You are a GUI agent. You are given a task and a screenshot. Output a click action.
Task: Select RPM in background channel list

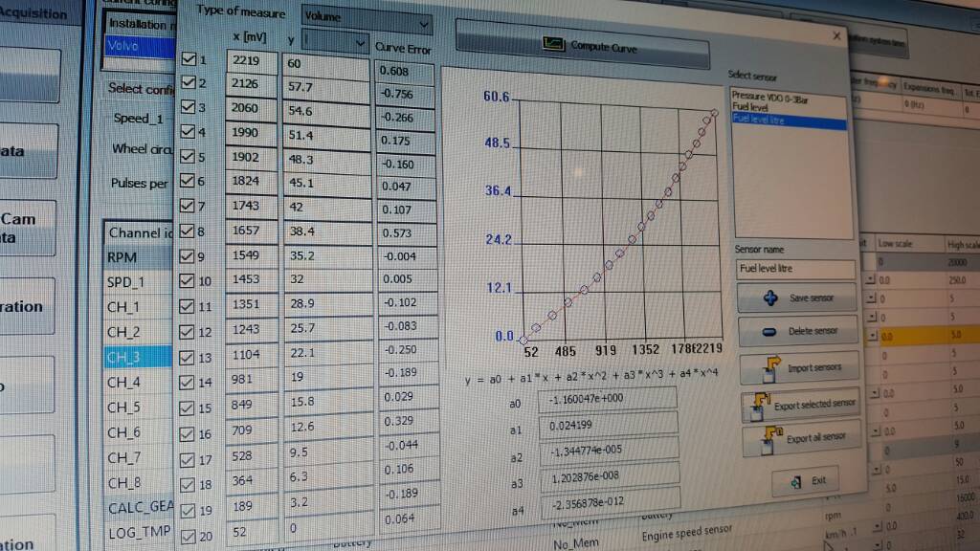[x=138, y=257]
